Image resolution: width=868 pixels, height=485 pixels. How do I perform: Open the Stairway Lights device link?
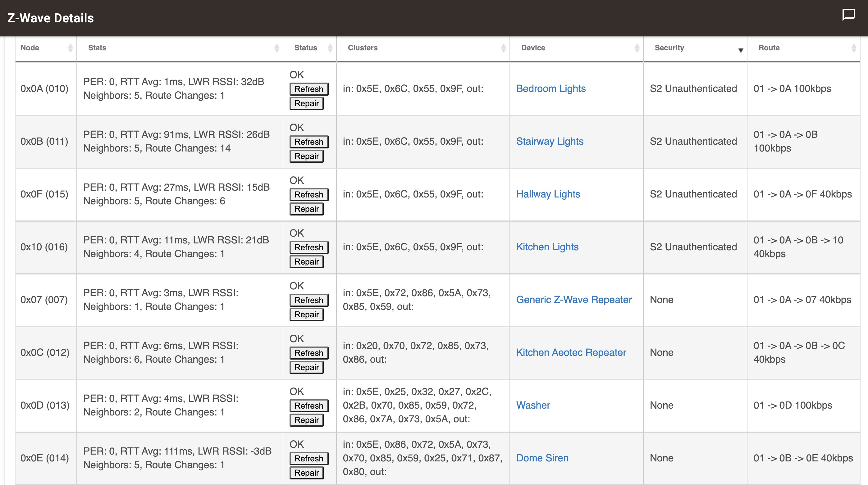[x=550, y=142]
